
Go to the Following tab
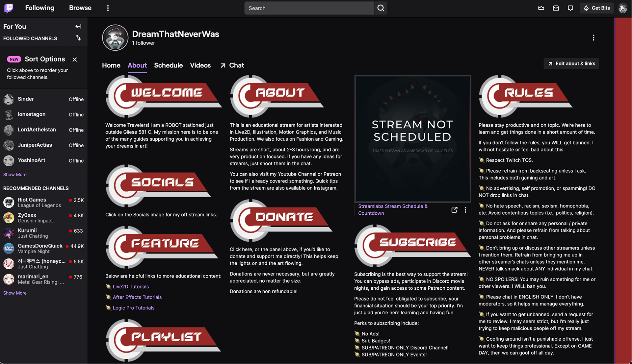[39, 8]
